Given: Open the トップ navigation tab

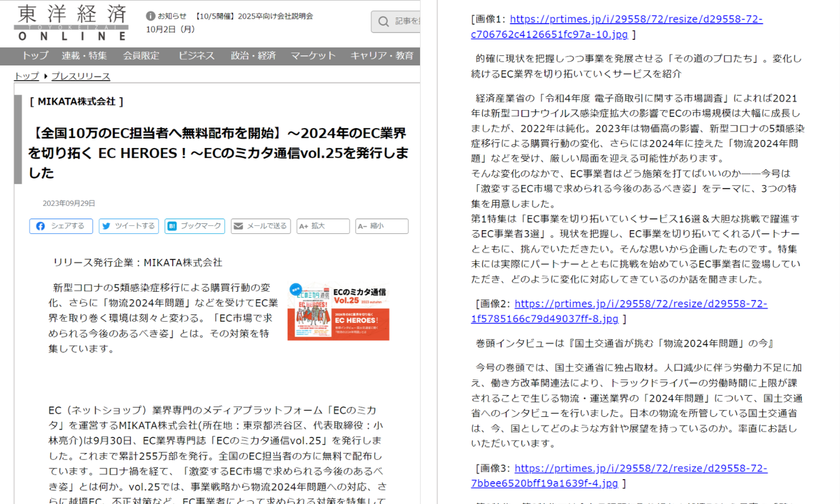Looking at the screenshot, I should point(35,56).
